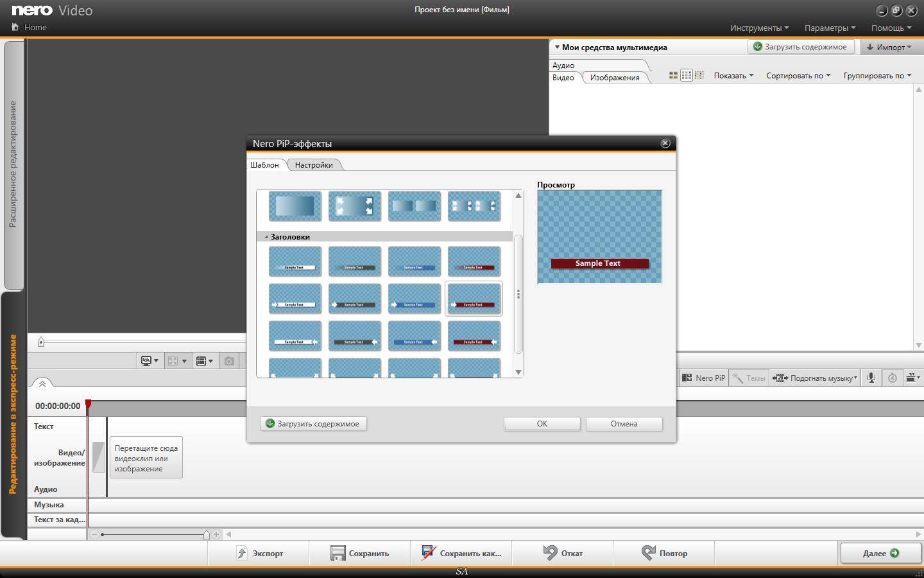Image resolution: width=924 pixels, height=578 pixels.
Task: Click the stopwatch duration icon
Action: [892, 378]
